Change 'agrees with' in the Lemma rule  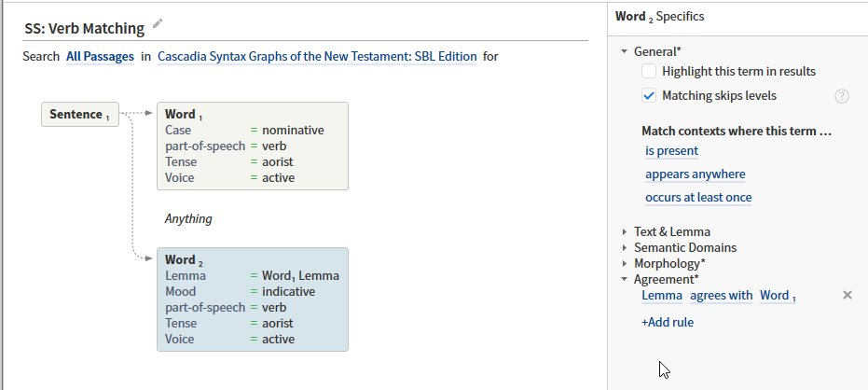722,296
